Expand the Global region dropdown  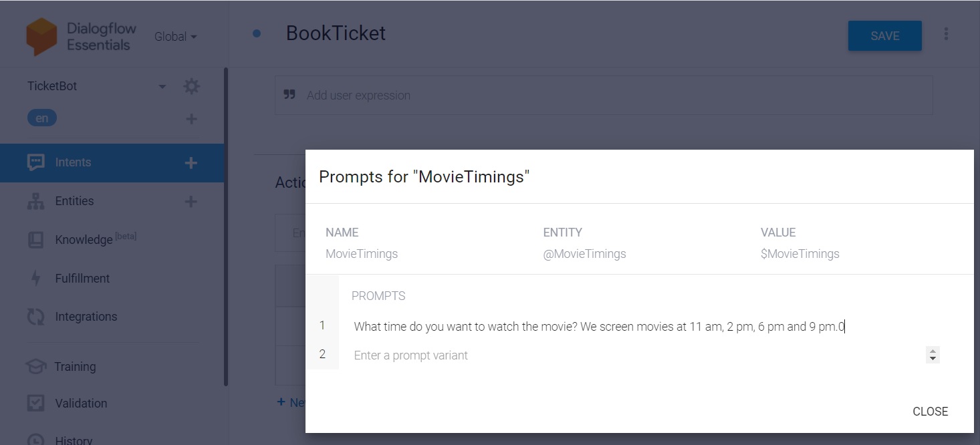[x=175, y=37]
